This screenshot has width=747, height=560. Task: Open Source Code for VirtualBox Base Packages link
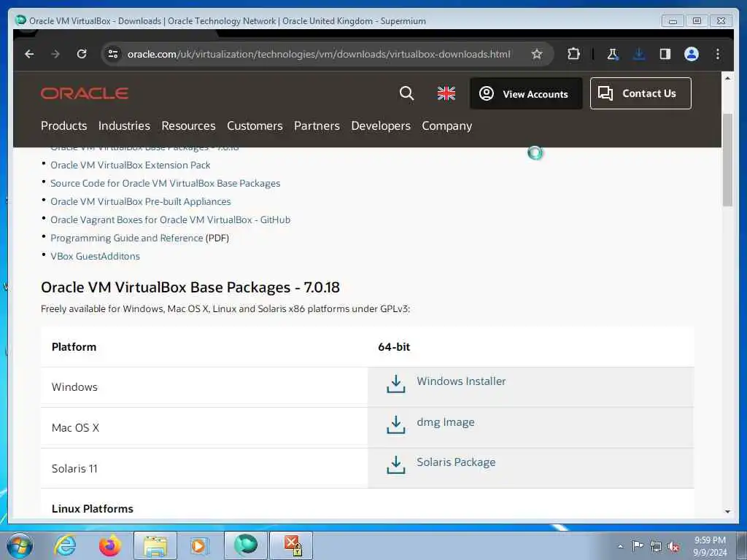pos(166,183)
